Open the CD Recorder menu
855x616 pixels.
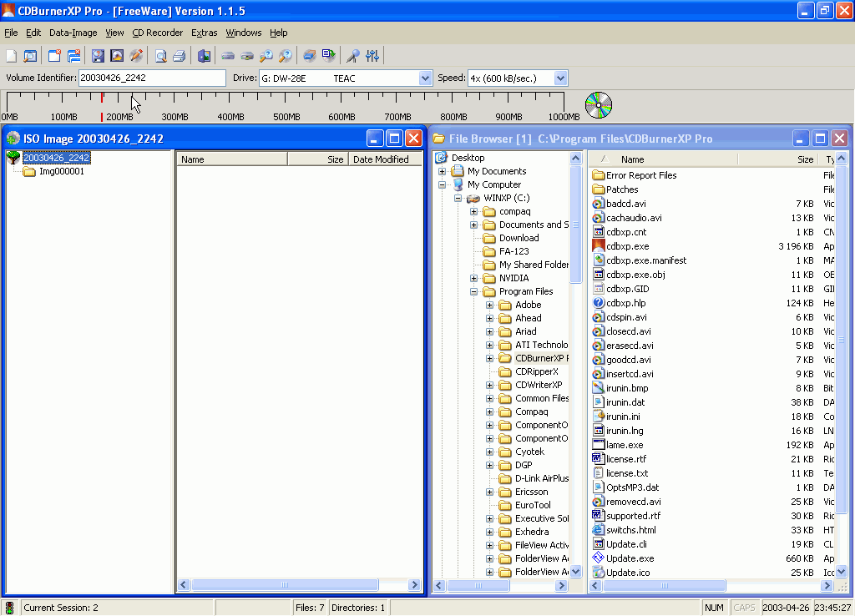click(158, 33)
